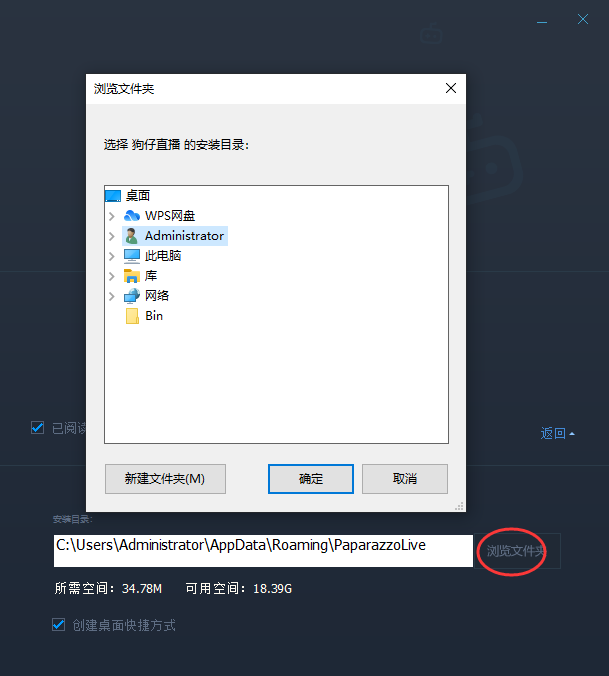The width and height of the screenshot is (609, 676).
Task: Toggle the 已阅读 agreement checkbox
Action: [x=37, y=428]
